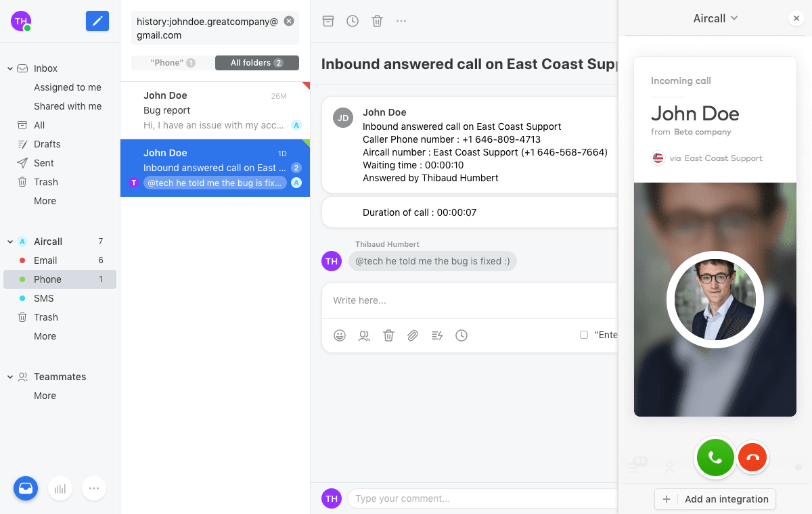Open the inbox view bottom icon
This screenshot has width=812, height=514.
pyautogui.click(x=26, y=488)
